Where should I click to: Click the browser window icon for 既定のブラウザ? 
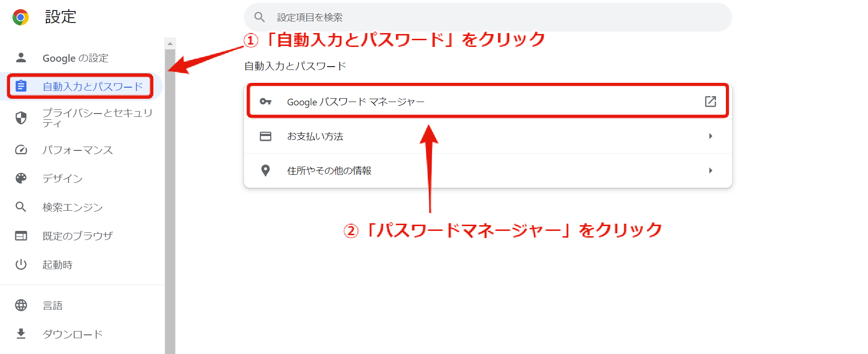coord(21,236)
